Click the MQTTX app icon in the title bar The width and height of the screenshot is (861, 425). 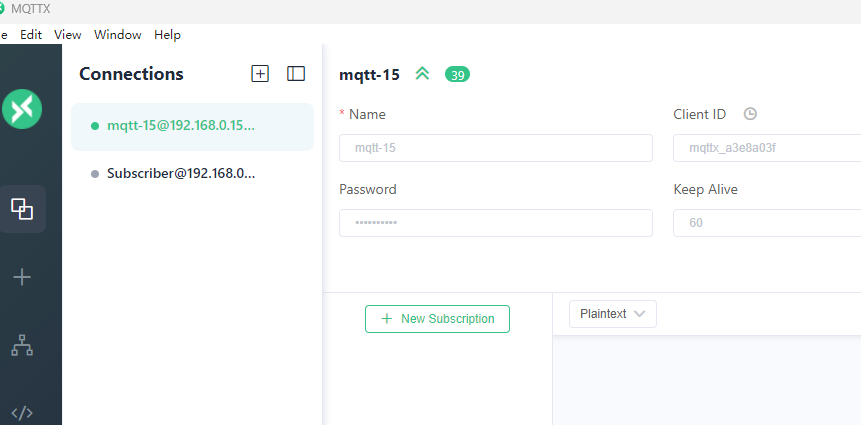pos(2,9)
